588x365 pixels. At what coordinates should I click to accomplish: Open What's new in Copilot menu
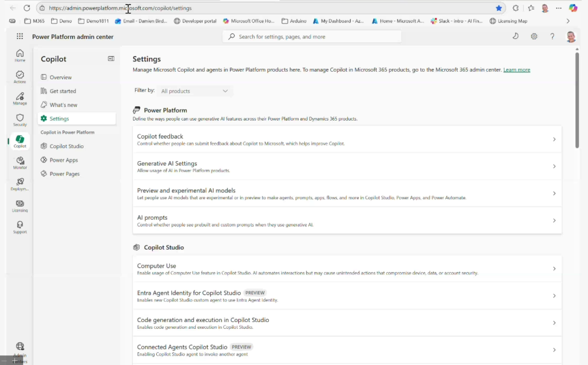tap(76, 105)
